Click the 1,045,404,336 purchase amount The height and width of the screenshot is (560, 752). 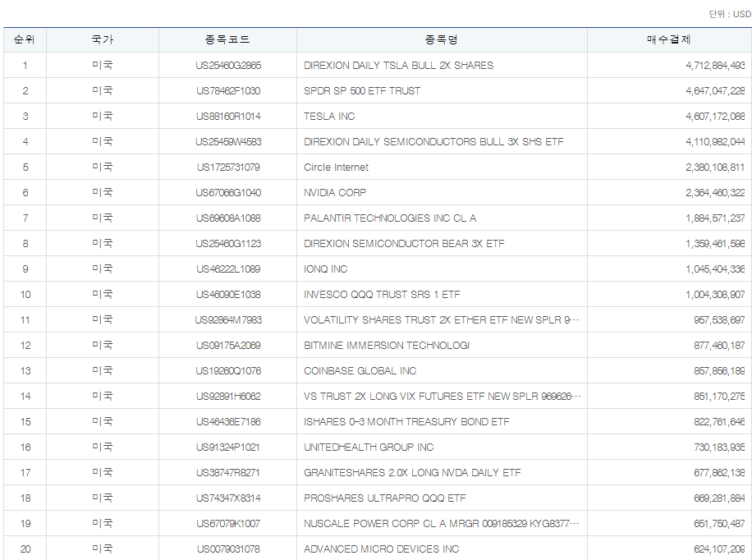(x=715, y=269)
